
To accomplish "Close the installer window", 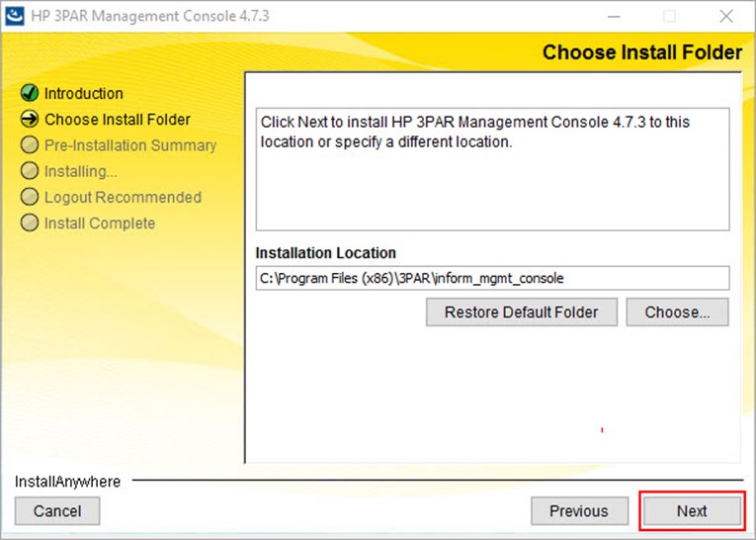I will tap(726, 17).
